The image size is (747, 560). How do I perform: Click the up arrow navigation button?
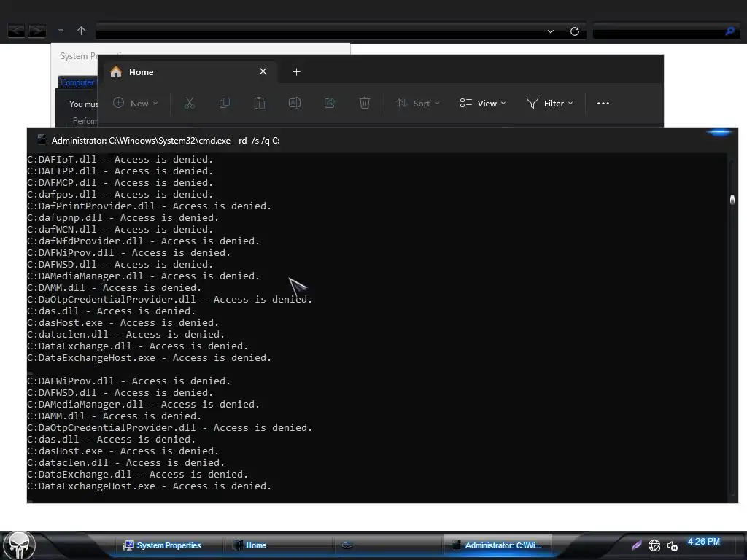[82, 31]
